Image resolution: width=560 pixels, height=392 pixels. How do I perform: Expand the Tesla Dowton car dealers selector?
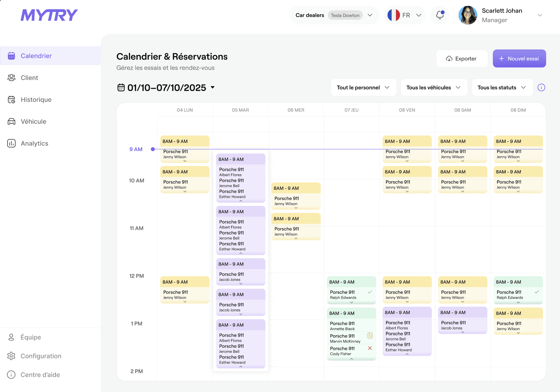[370, 15]
